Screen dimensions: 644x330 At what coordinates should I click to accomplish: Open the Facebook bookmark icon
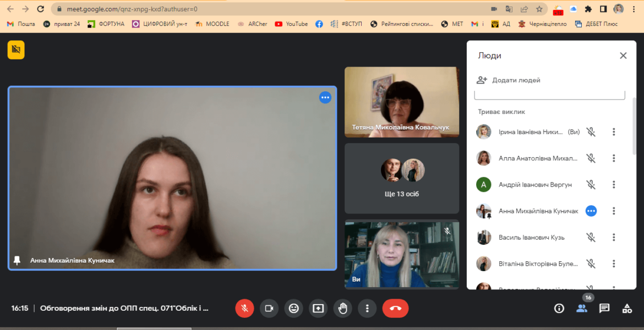[x=319, y=24]
